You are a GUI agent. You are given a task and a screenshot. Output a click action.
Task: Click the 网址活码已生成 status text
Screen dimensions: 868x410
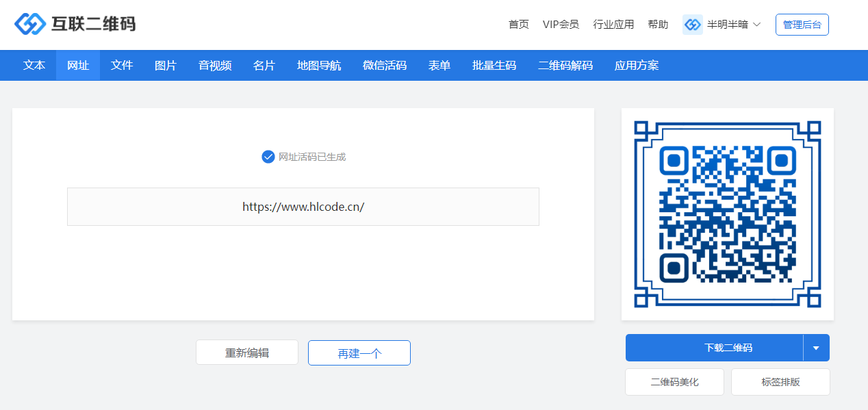[x=312, y=157]
